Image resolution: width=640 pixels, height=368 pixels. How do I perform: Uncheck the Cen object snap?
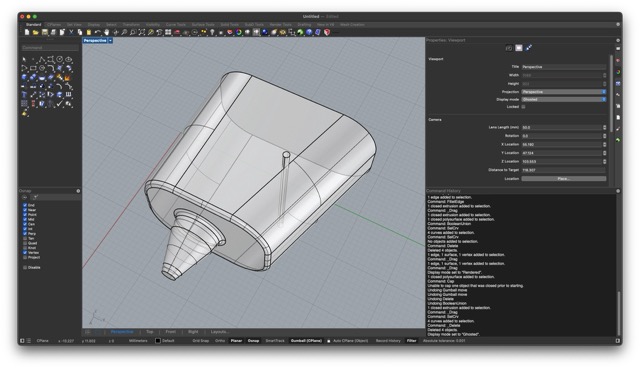[x=25, y=224]
